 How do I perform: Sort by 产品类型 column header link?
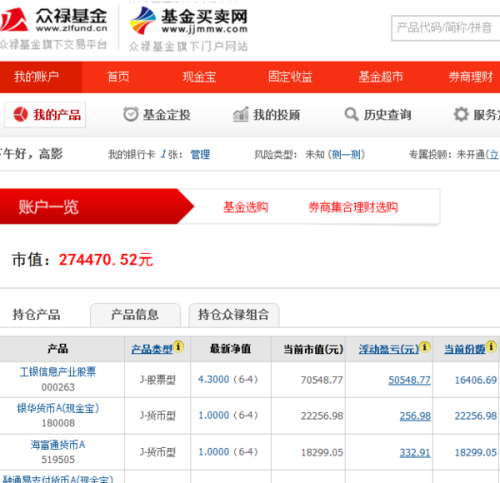coord(152,349)
